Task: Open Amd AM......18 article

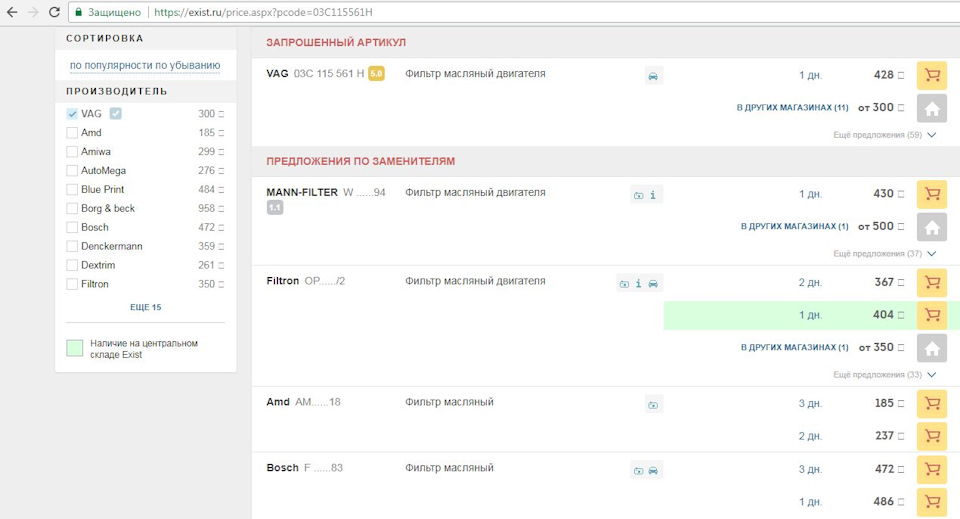Action: [x=303, y=403]
